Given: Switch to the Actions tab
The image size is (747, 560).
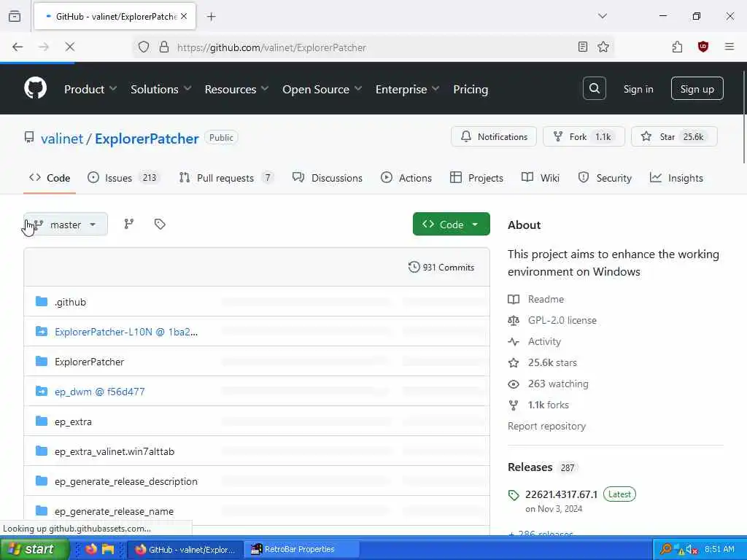Looking at the screenshot, I should coord(406,178).
